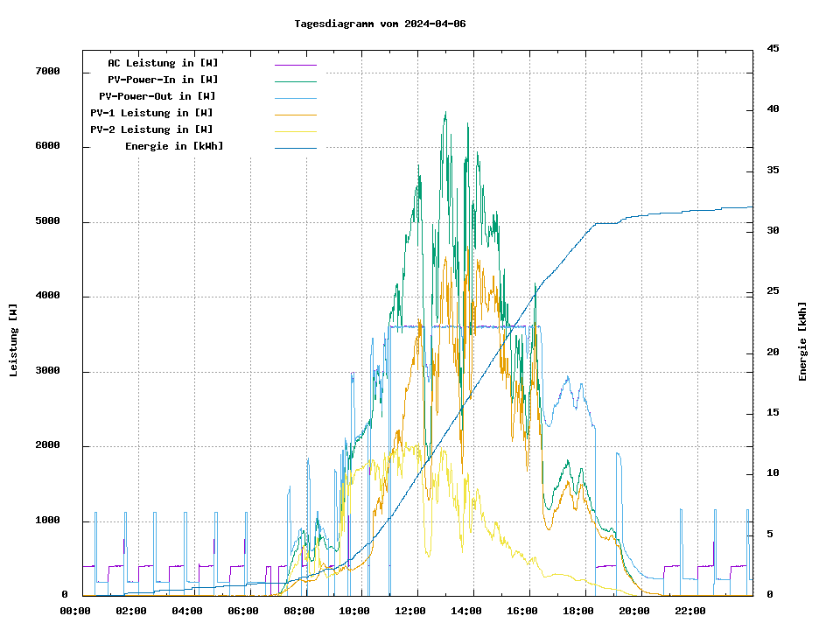This screenshot has width=840, height=630.
Task: Click the 'Leistung [W]' left axis title
Action: 14,340
